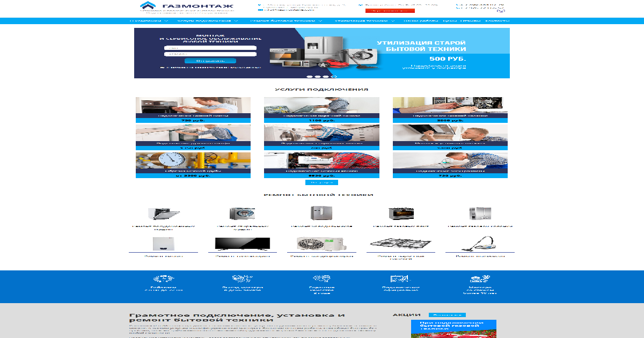644x338 pixels.
Task: Focus the name field in banner form
Action: tap(210, 48)
